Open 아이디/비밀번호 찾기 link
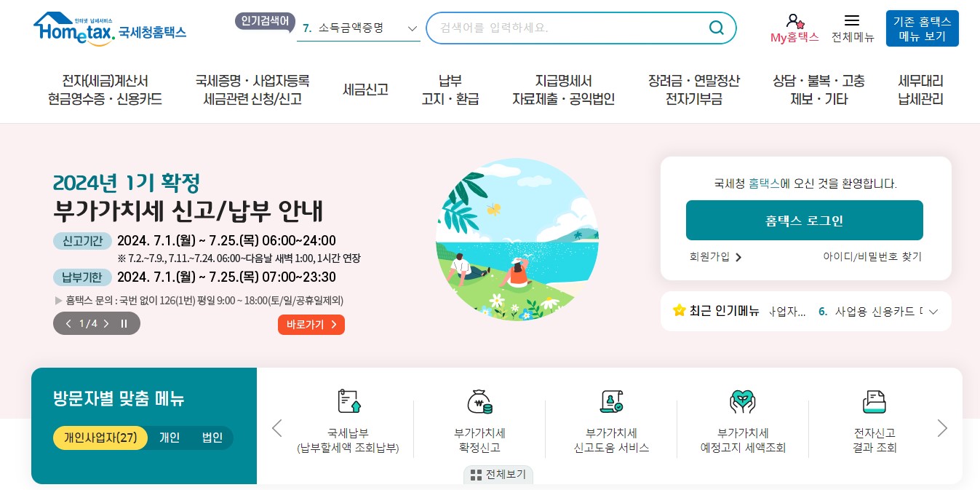The height and width of the screenshot is (490, 980). point(872,257)
